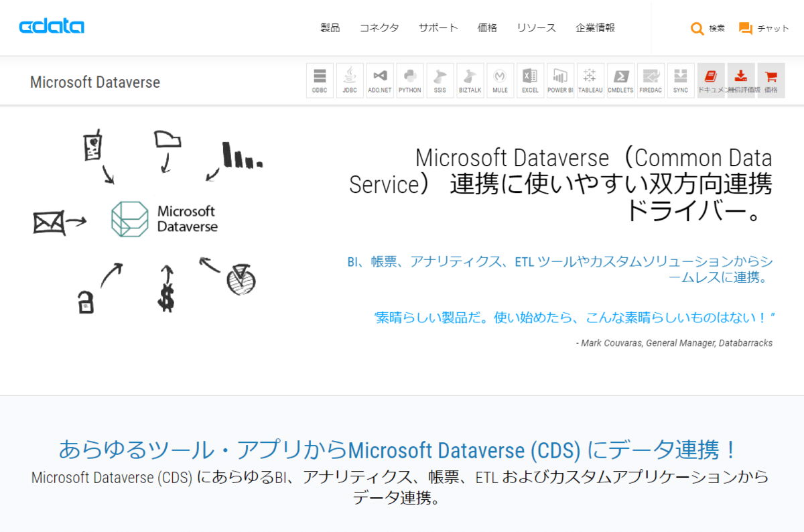Select the Mule connector icon

pos(500,80)
